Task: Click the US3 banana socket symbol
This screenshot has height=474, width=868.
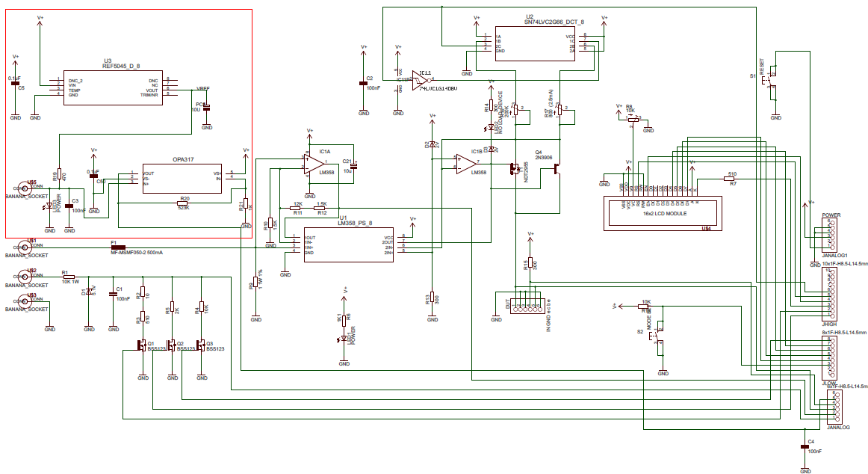Action: [25, 301]
